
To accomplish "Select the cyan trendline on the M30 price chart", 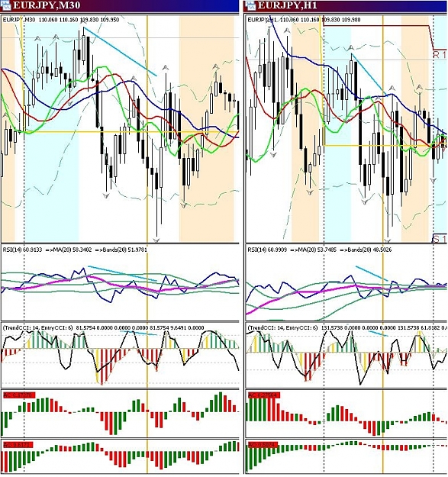I will tap(121, 52).
